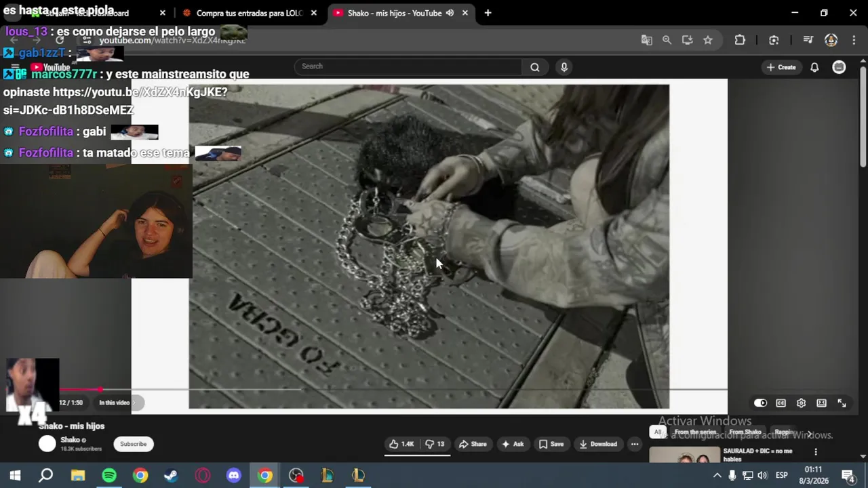Screen dimensions: 868x488
Task: Select the All filter chip
Action: 657,432
